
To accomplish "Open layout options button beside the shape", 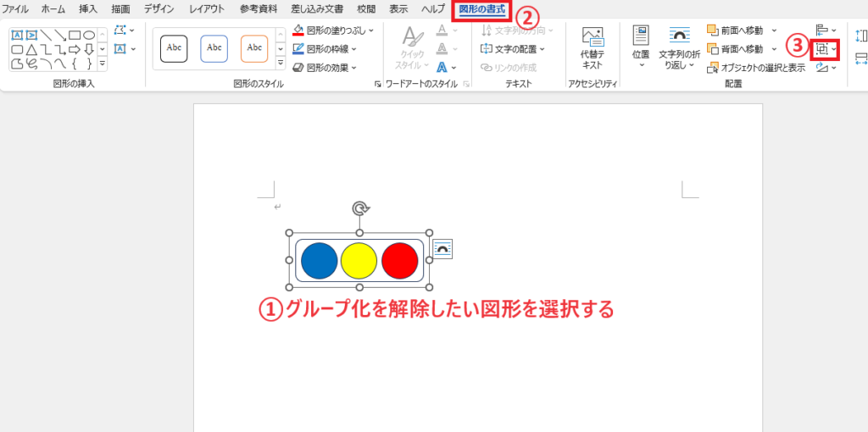I will [442, 249].
